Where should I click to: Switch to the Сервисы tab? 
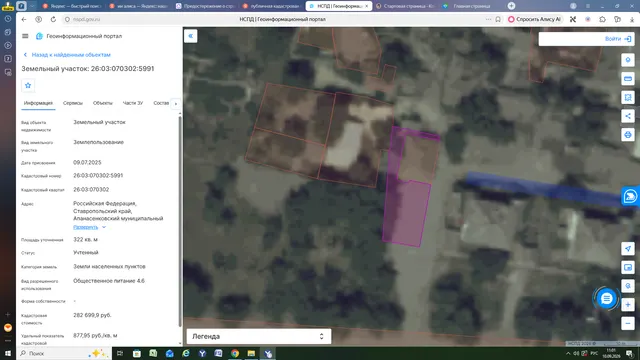pyautogui.click(x=73, y=103)
